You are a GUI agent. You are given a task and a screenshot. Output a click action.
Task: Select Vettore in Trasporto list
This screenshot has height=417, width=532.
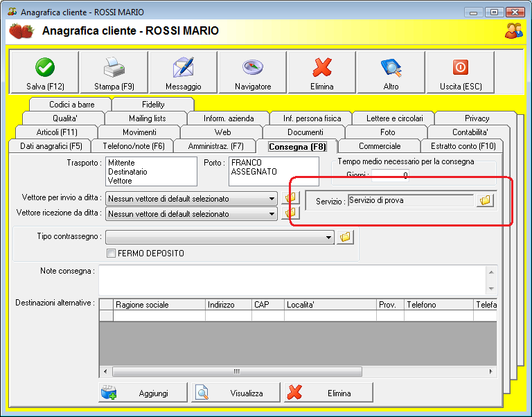coord(120,181)
